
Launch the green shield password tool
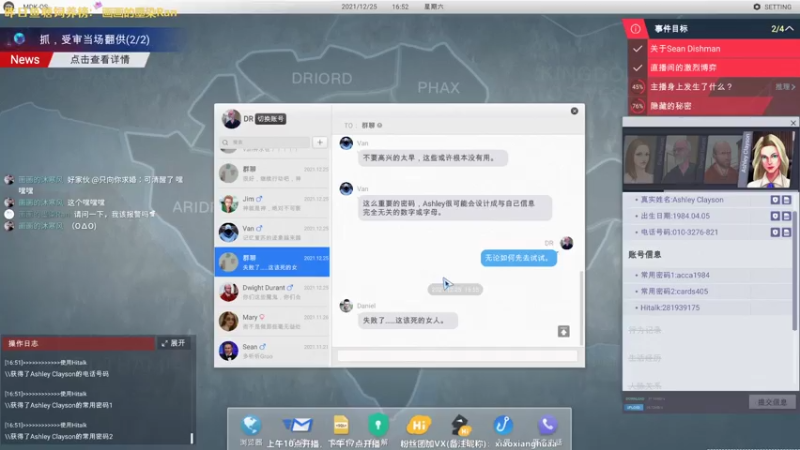(x=378, y=424)
